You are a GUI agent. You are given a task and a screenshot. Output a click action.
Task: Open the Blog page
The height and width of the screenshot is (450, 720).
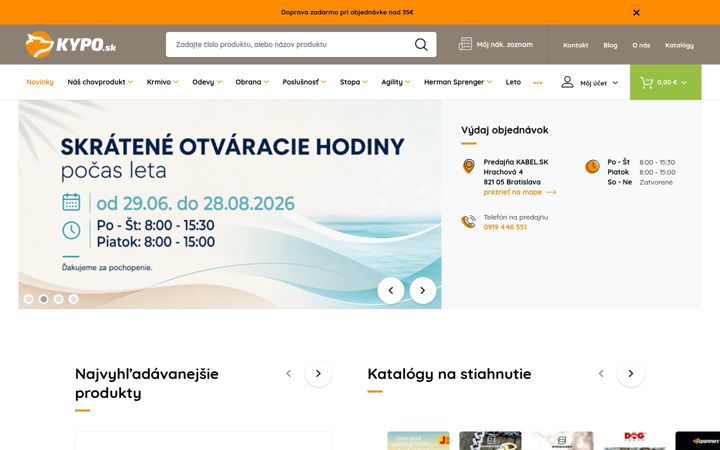[610, 45]
